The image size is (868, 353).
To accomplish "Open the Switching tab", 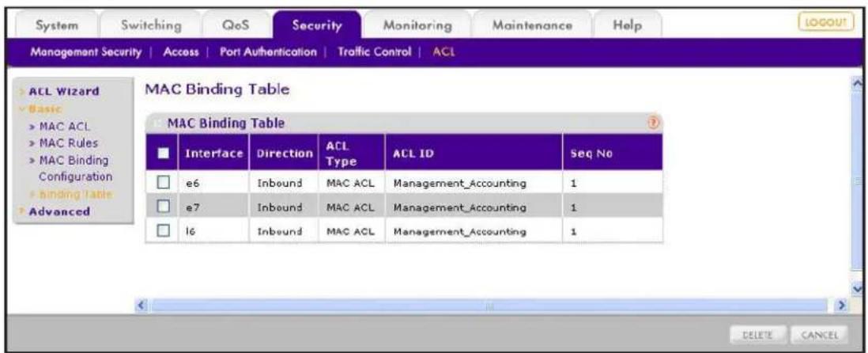I will 152,25.
